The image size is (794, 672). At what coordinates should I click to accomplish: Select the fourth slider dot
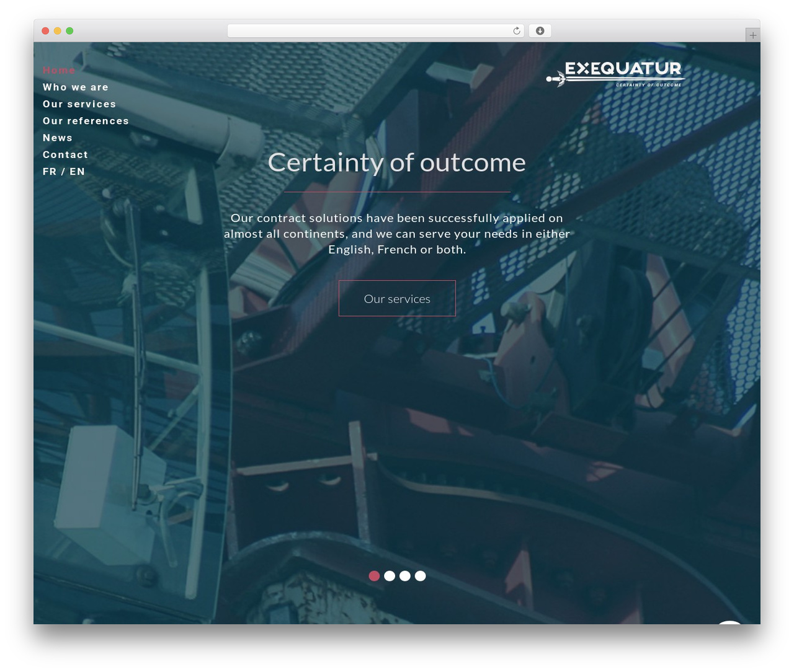tap(421, 576)
